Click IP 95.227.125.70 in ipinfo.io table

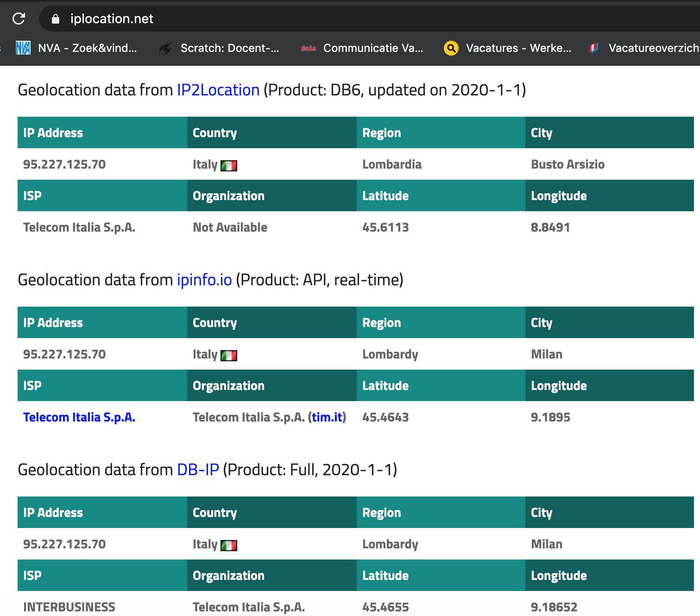tap(64, 354)
